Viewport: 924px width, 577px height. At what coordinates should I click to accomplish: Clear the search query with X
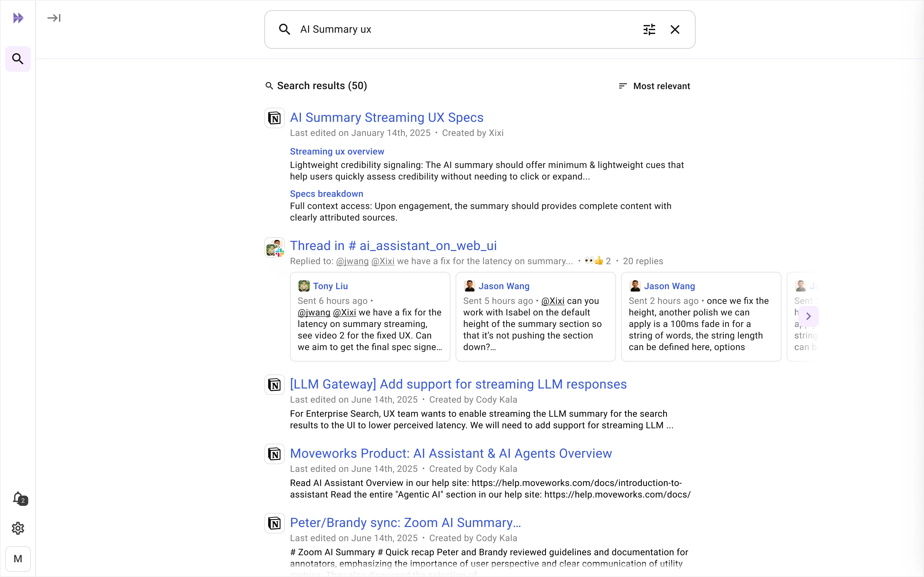tap(675, 29)
